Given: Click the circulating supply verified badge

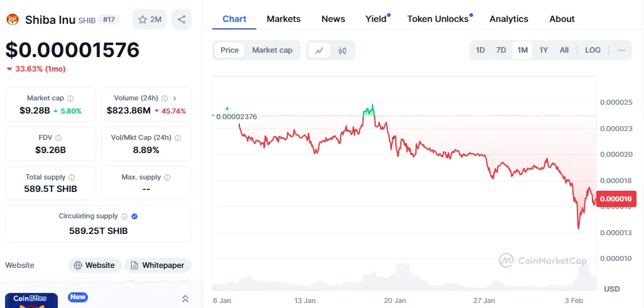Looking at the screenshot, I should point(134,216).
